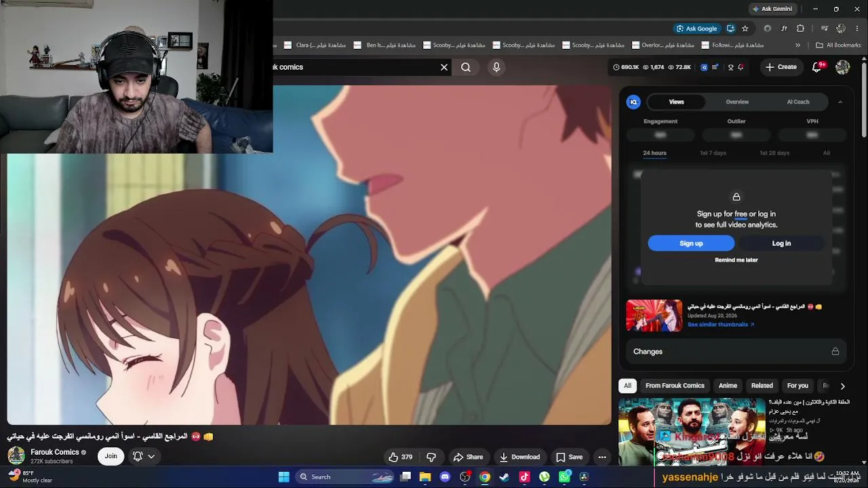The height and width of the screenshot is (488, 868).
Task: Start voice search with the microphone icon
Action: [x=496, y=67]
